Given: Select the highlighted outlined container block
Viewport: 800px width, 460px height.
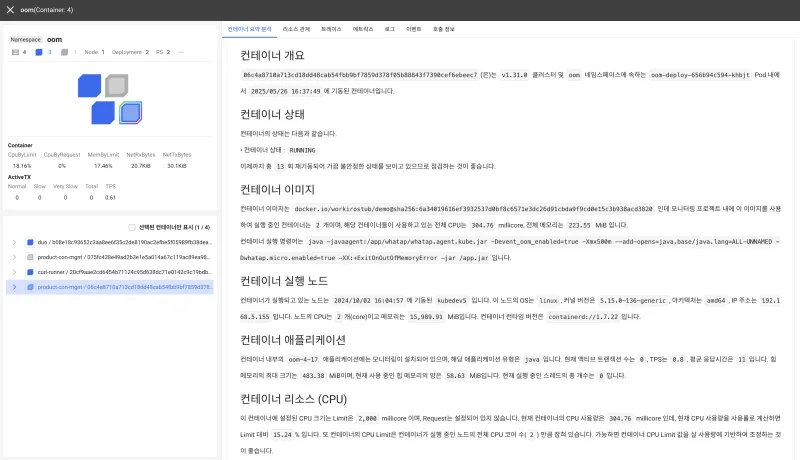Looking at the screenshot, I should click(x=131, y=113).
